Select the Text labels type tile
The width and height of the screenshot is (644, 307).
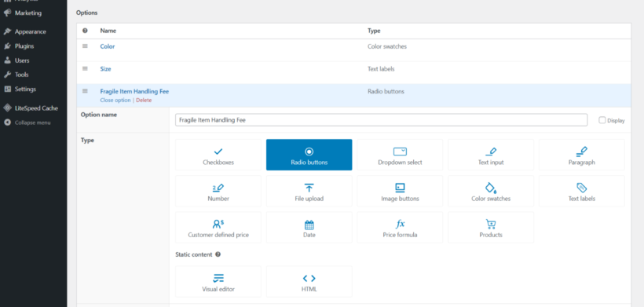[x=582, y=192]
